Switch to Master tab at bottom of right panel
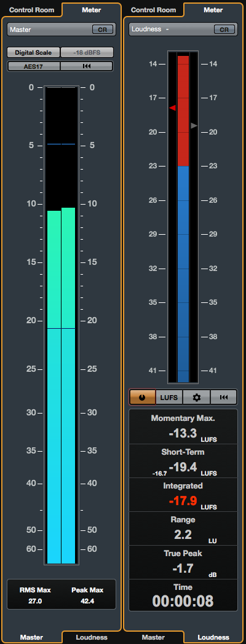 coord(153,637)
